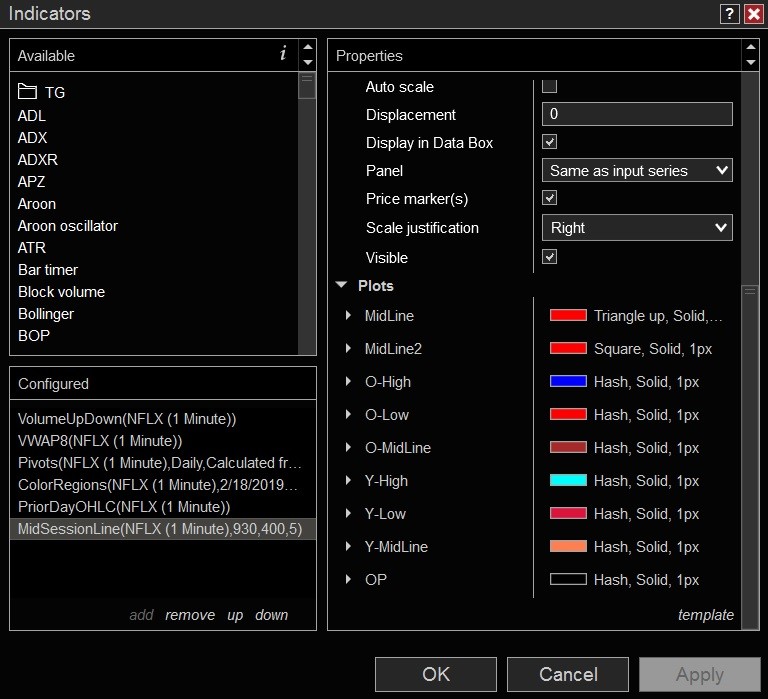Select ADL in Available list
768x699 pixels.
click(x=32, y=116)
